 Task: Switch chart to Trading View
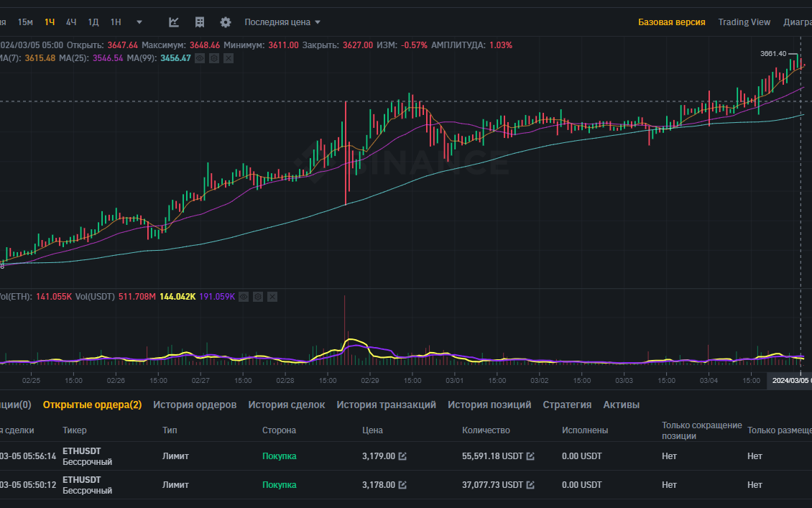pyautogui.click(x=744, y=22)
